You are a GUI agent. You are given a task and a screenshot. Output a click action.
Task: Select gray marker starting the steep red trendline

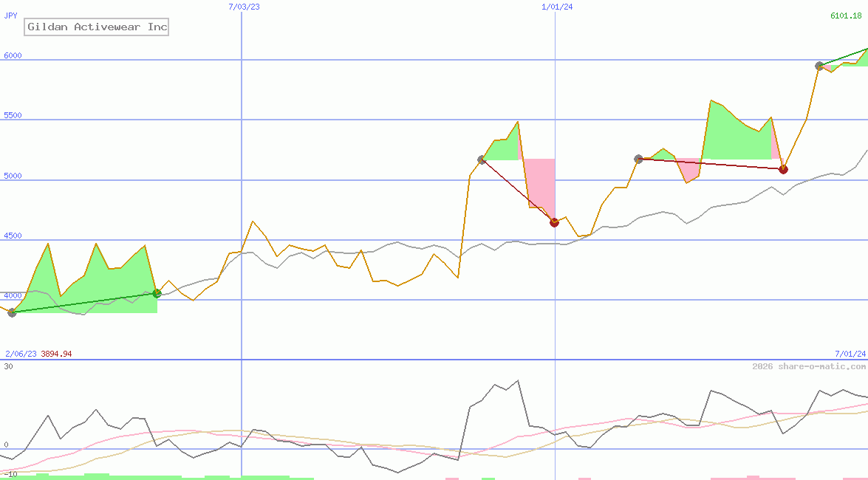[x=482, y=160]
